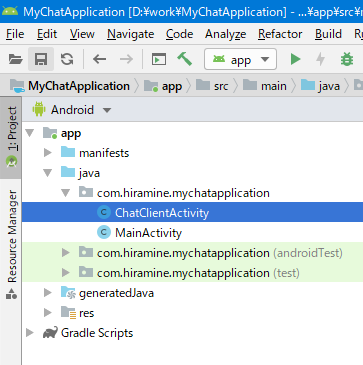
Task: Expand the androidTest package
Action: coord(66,253)
